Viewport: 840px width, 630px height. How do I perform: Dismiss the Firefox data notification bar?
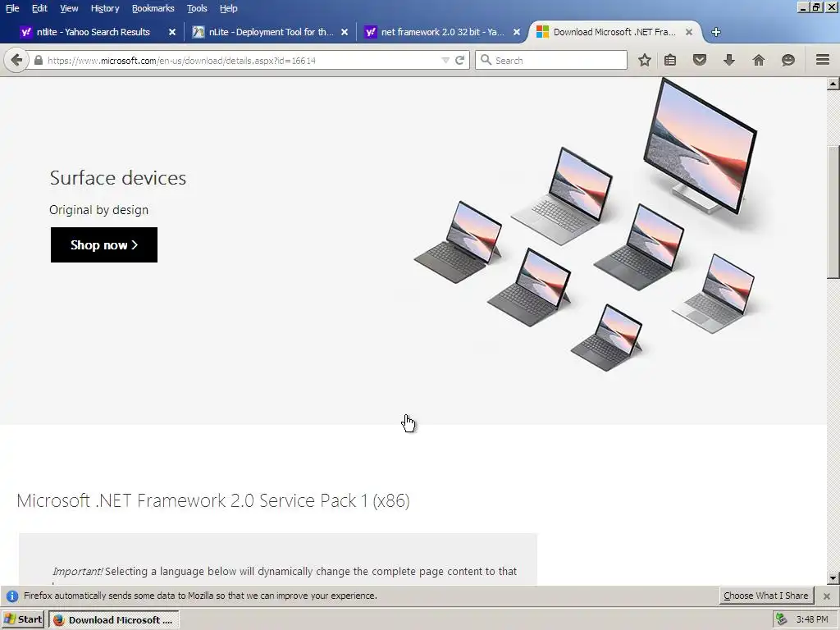[x=827, y=596]
